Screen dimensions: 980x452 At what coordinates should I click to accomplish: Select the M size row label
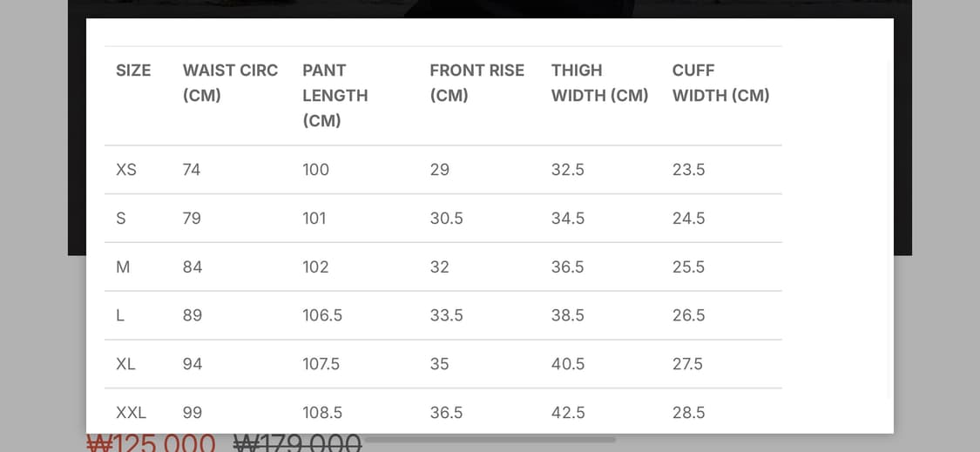click(x=123, y=267)
